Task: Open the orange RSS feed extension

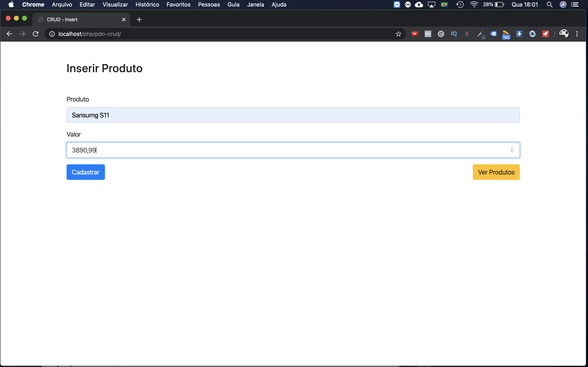Action: [x=506, y=34]
